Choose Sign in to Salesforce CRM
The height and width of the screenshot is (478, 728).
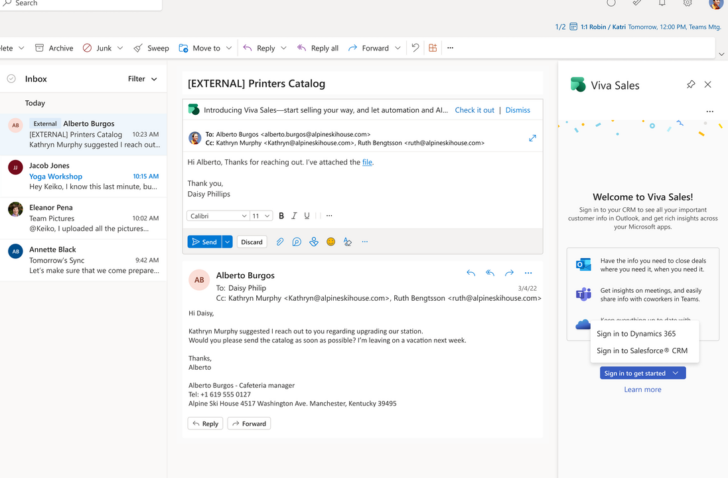pyautogui.click(x=642, y=351)
